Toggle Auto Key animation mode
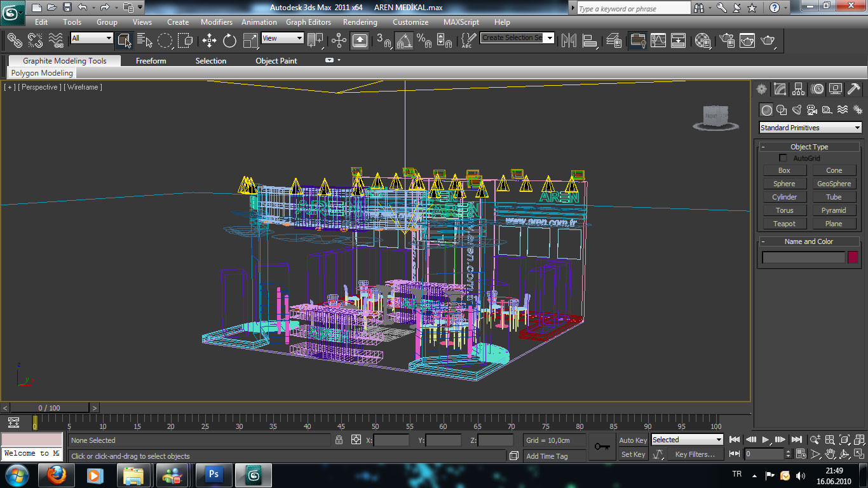This screenshot has height=488, width=868. 633,440
